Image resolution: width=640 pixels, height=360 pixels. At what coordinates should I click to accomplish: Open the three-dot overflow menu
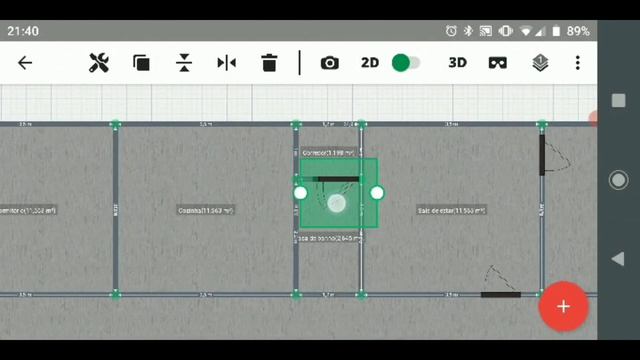(x=578, y=63)
